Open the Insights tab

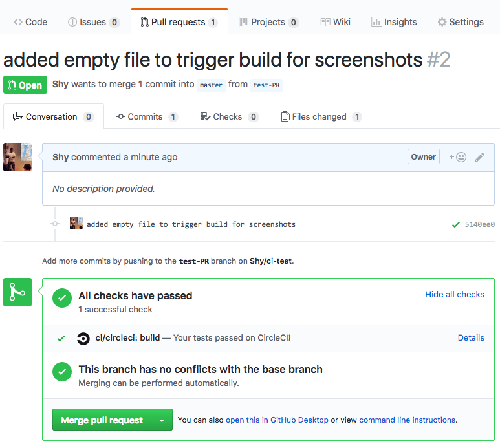coord(393,22)
